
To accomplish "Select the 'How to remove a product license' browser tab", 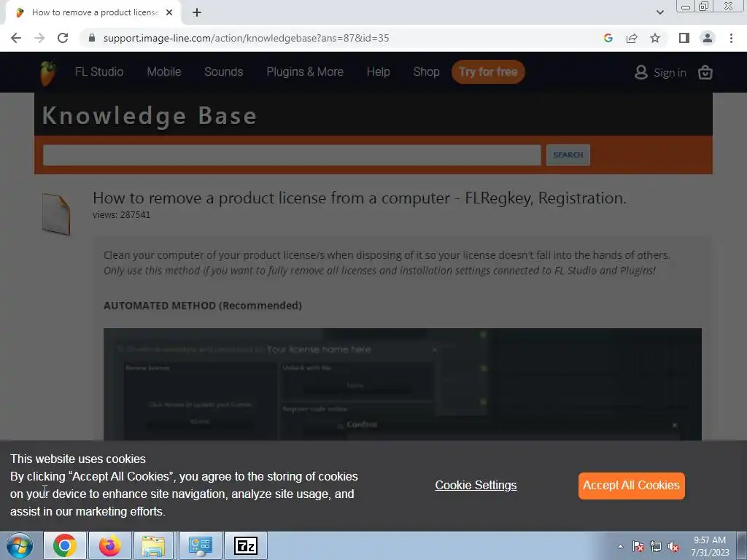I will point(93,13).
